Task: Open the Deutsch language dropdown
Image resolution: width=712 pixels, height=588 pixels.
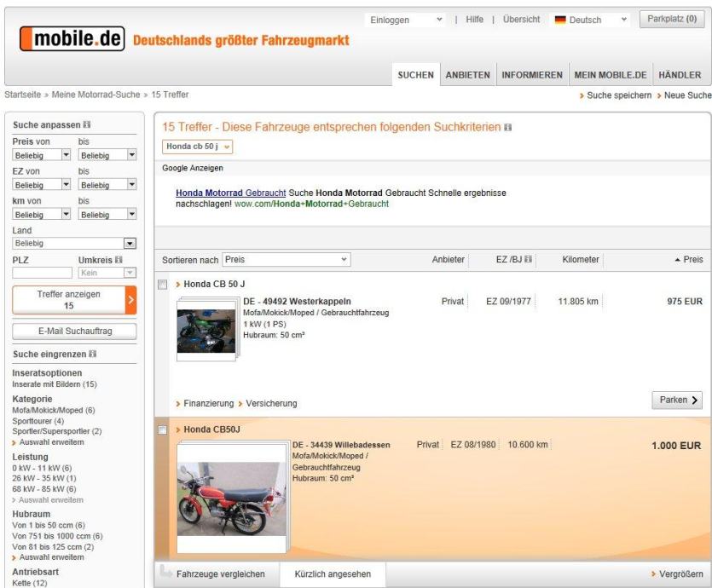Action: pyautogui.click(x=590, y=20)
